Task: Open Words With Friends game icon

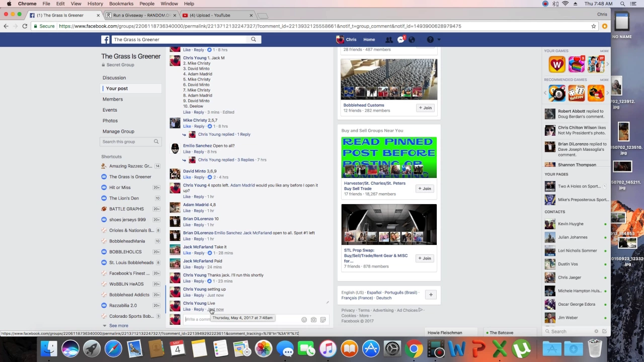Action: [x=557, y=64]
